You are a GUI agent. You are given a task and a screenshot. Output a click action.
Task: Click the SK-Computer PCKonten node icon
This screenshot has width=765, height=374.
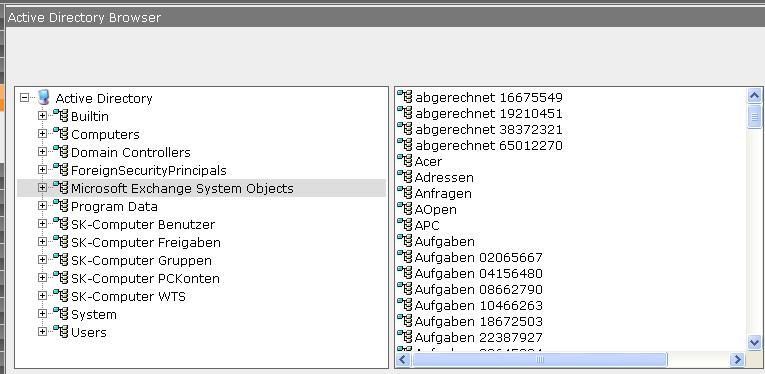point(60,278)
